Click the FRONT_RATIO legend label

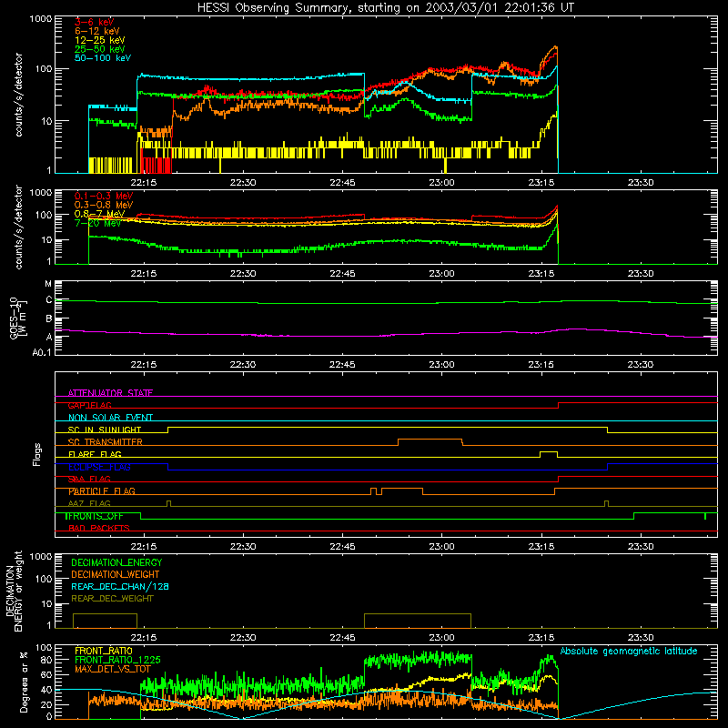[x=104, y=651]
